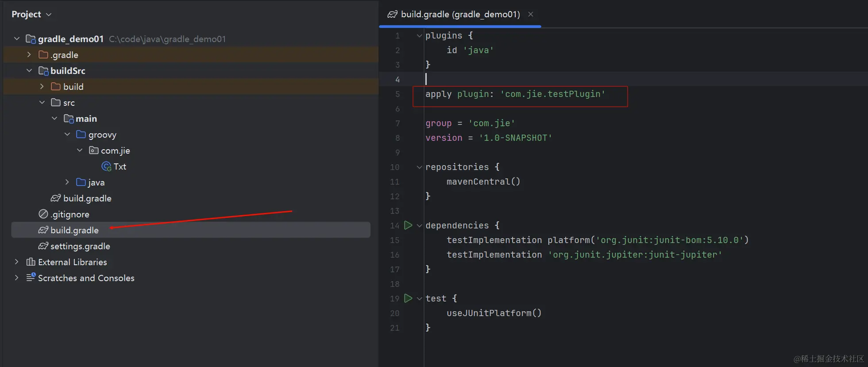Switch to build.gradle (gradle_demo01) tab

[460, 15]
